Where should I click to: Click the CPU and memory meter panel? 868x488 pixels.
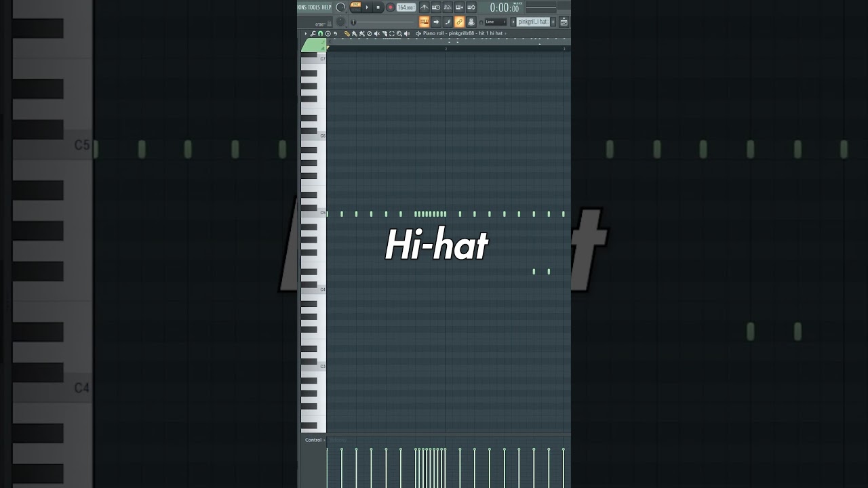(x=541, y=7)
